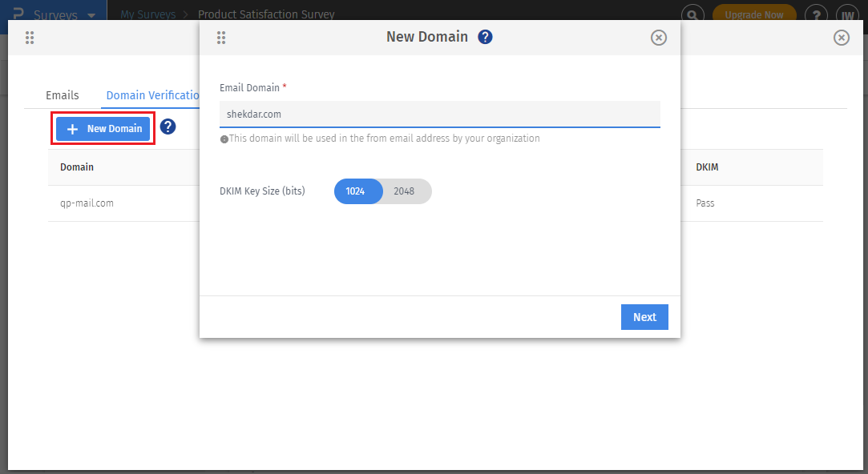Close the New Domain dialog

tap(658, 38)
